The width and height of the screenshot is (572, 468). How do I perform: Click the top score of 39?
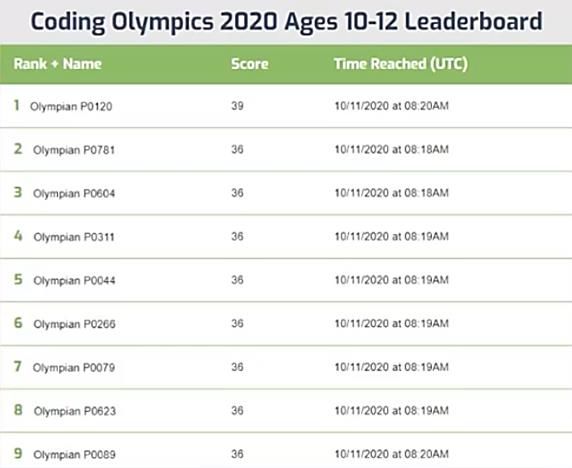237,106
